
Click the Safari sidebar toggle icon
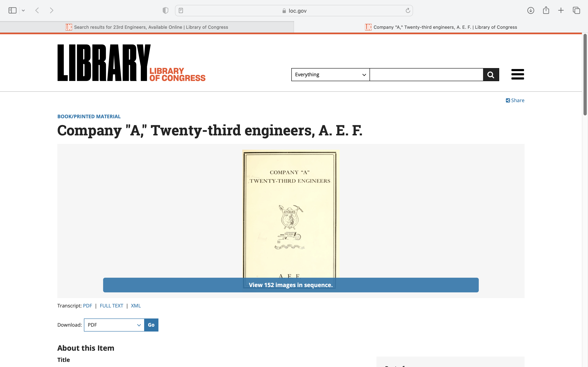click(x=12, y=10)
